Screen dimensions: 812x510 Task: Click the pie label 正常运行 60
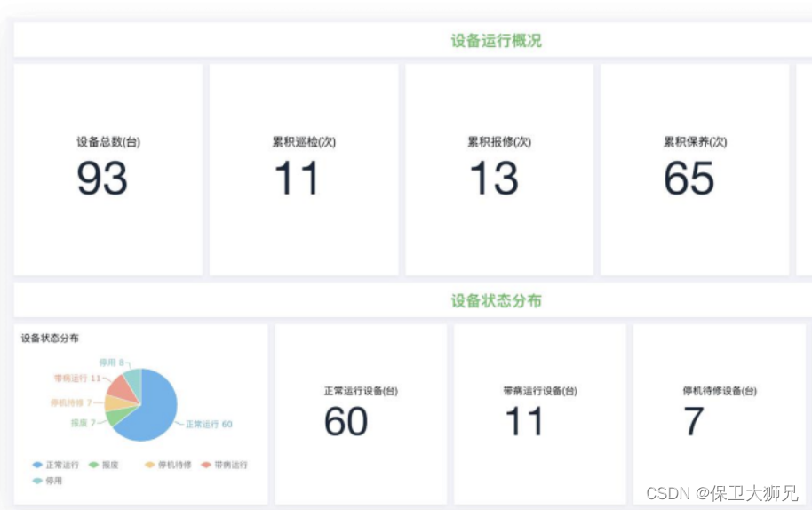(x=209, y=424)
